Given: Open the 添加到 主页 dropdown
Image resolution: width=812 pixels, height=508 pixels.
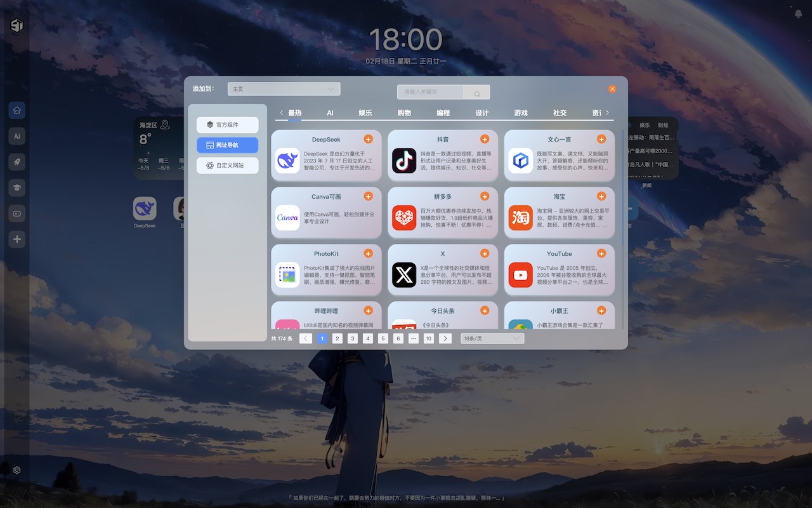Looking at the screenshot, I should click(284, 89).
